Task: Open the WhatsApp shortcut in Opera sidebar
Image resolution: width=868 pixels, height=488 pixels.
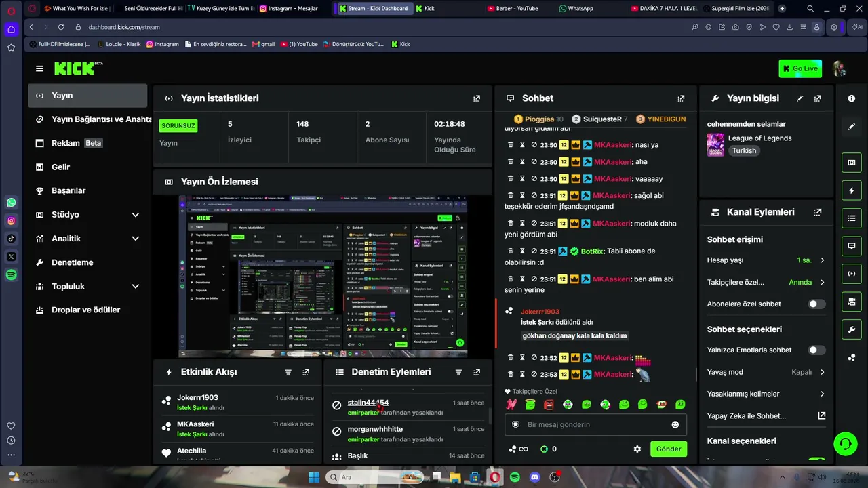Action: [12, 203]
